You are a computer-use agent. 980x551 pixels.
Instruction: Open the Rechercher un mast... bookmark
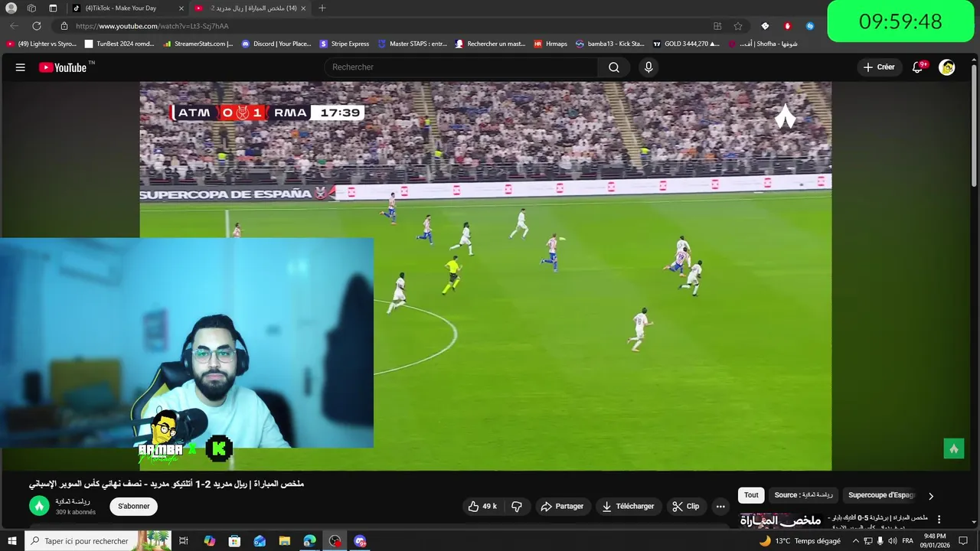click(490, 44)
